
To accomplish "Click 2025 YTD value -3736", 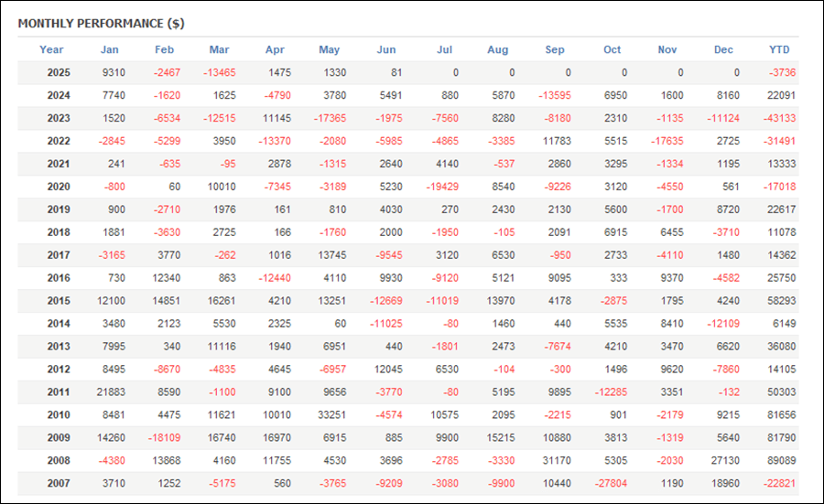I will pos(783,72).
